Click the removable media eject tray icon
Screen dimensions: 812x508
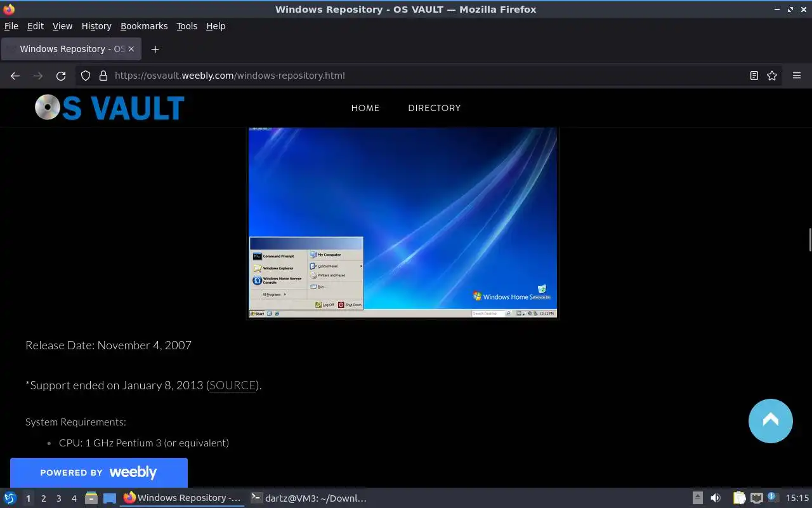tap(697, 498)
